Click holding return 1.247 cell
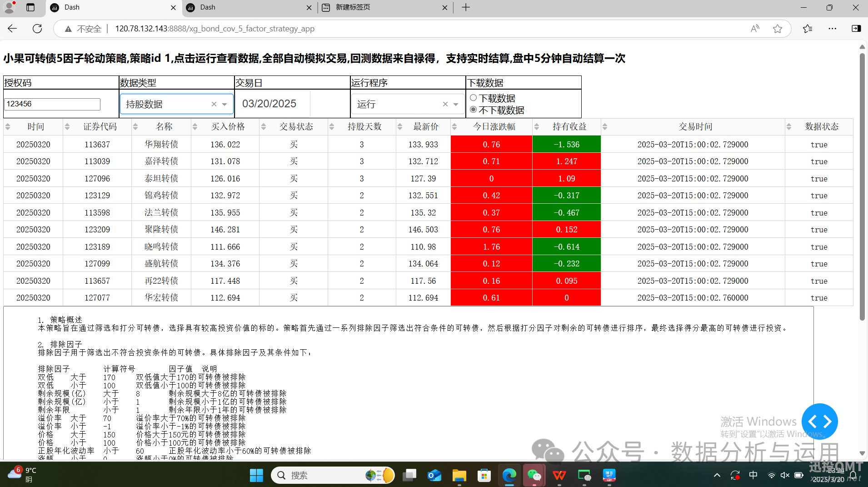This screenshot has width=868, height=487. point(567,161)
